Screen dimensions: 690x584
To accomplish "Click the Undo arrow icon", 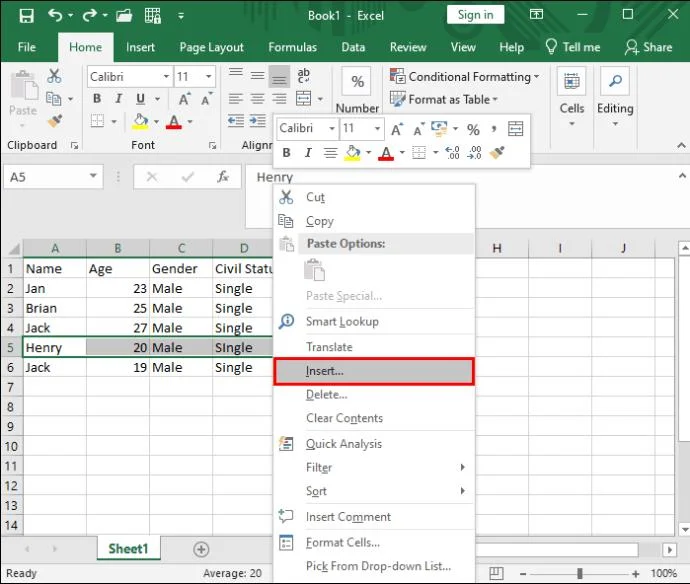I will point(56,15).
